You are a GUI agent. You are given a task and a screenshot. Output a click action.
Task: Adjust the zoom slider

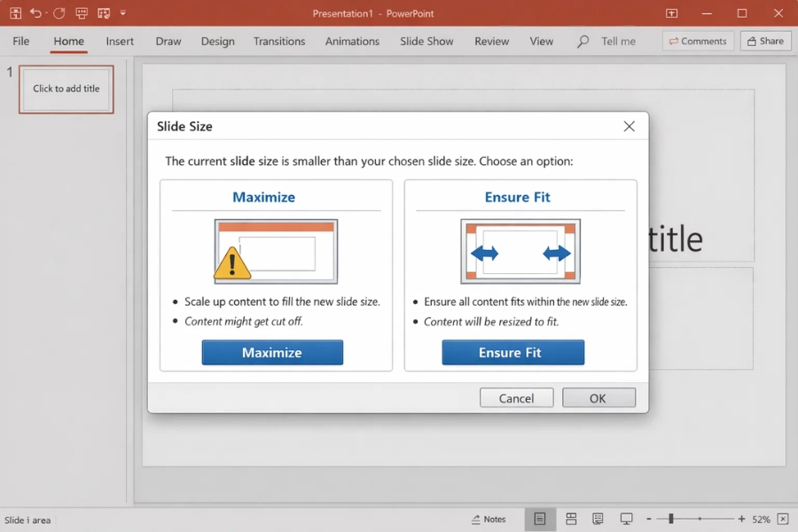(x=671, y=519)
